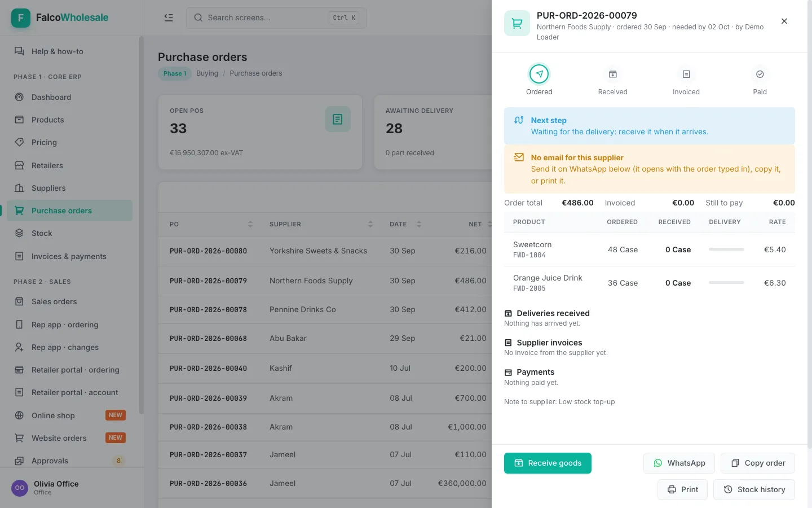Viewport: 812px width, 508px height.
Task: Sort the table by Net column
Action: (489, 224)
